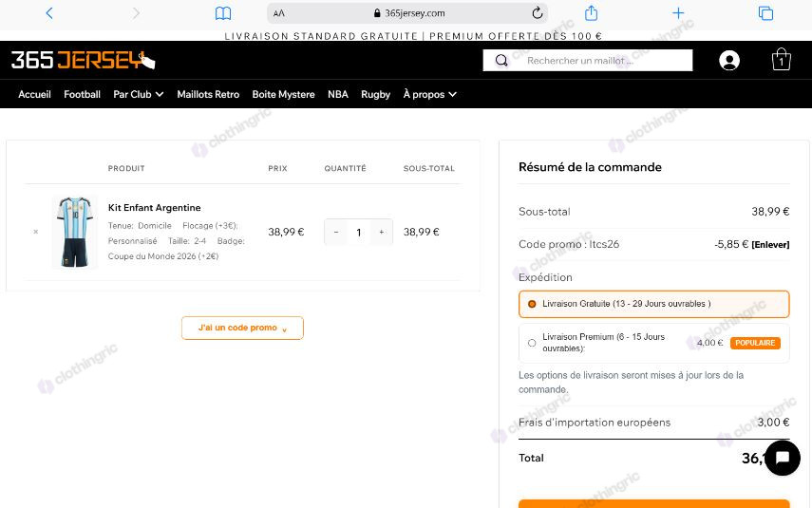Open the Safari share sheet
The height and width of the screenshot is (508, 812).
(591, 12)
